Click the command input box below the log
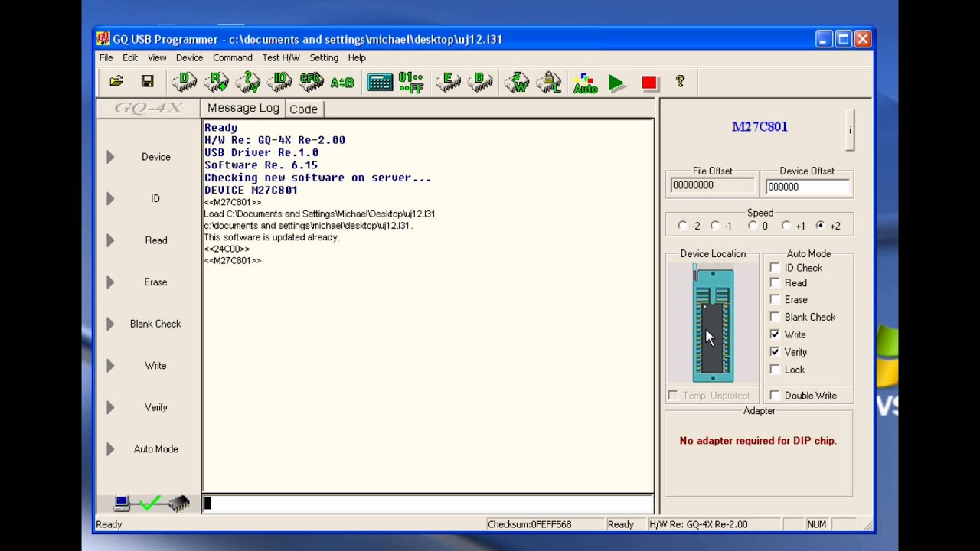This screenshot has width=980, height=551. tap(428, 504)
